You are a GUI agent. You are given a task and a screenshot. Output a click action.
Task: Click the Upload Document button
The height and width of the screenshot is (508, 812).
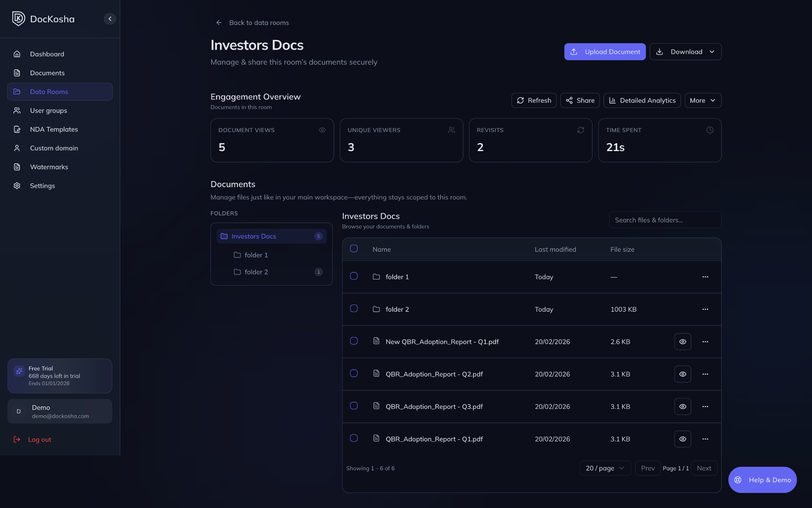[605, 52]
